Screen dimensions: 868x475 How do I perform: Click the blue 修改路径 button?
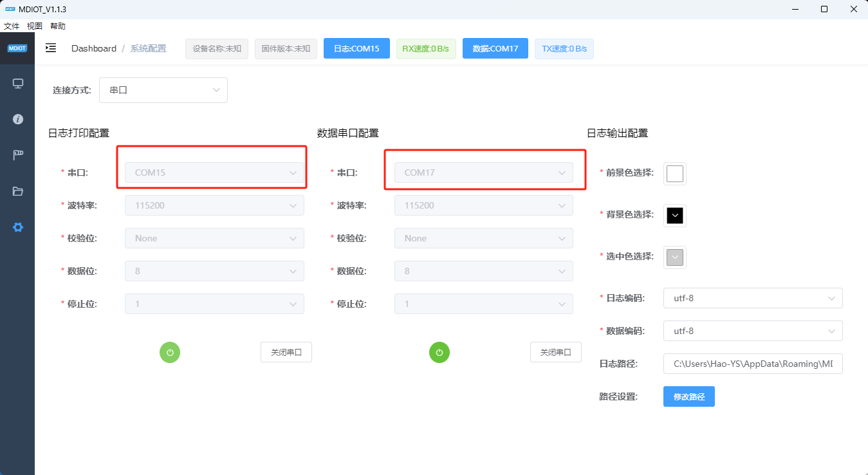[x=688, y=396]
